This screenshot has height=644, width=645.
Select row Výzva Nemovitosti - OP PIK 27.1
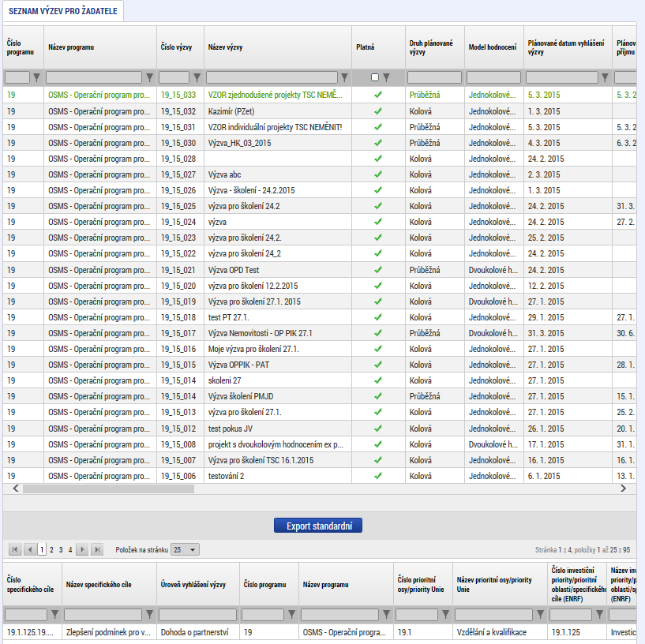320,333
